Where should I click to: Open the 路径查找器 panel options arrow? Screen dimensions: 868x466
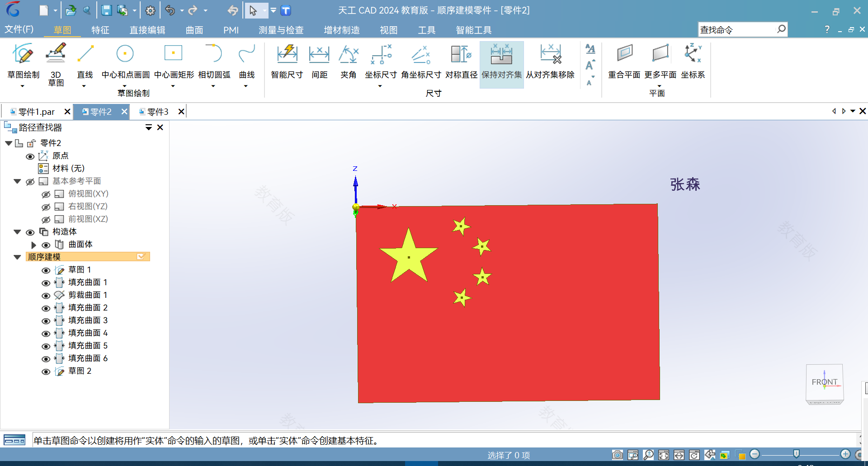(148, 127)
